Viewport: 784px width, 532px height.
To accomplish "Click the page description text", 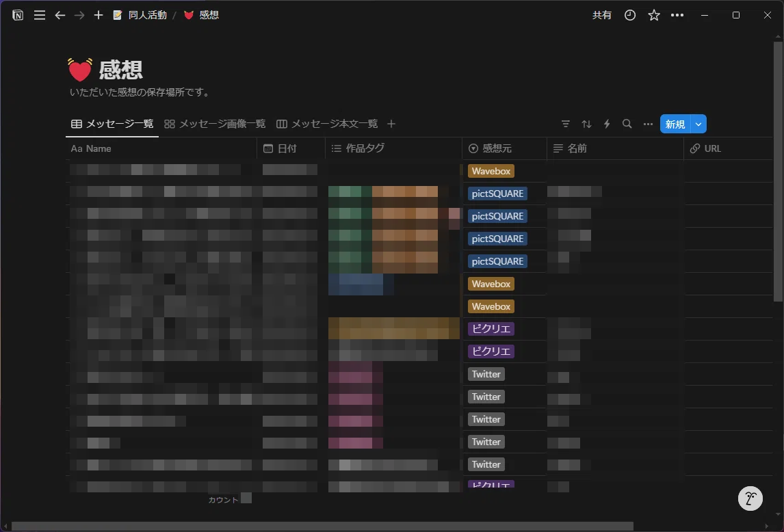I will tap(141, 92).
